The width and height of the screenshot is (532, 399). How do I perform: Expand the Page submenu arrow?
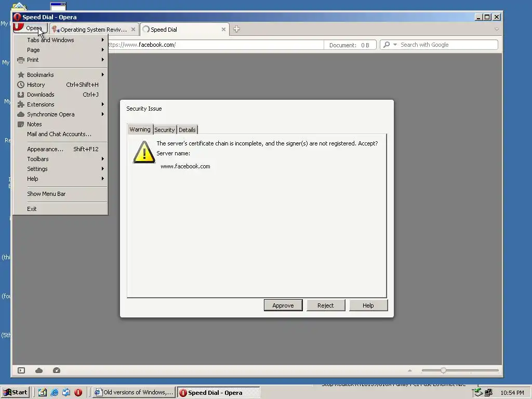click(102, 50)
